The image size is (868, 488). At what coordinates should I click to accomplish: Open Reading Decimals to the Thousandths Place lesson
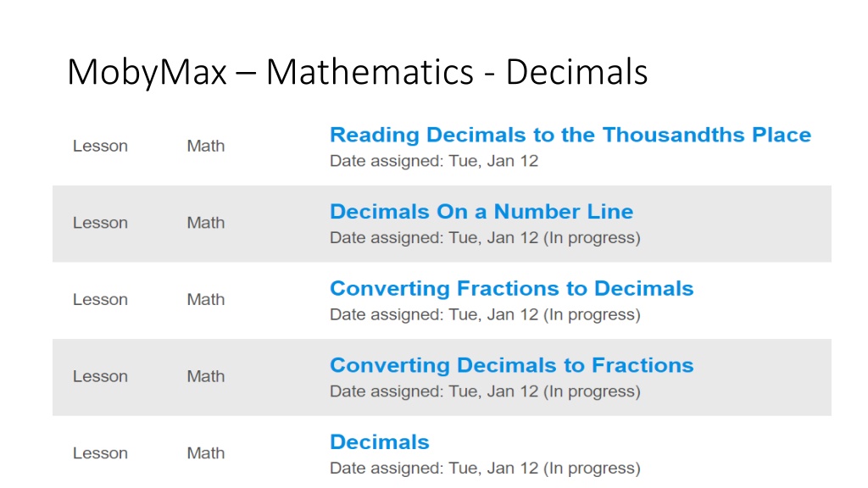pos(570,135)
